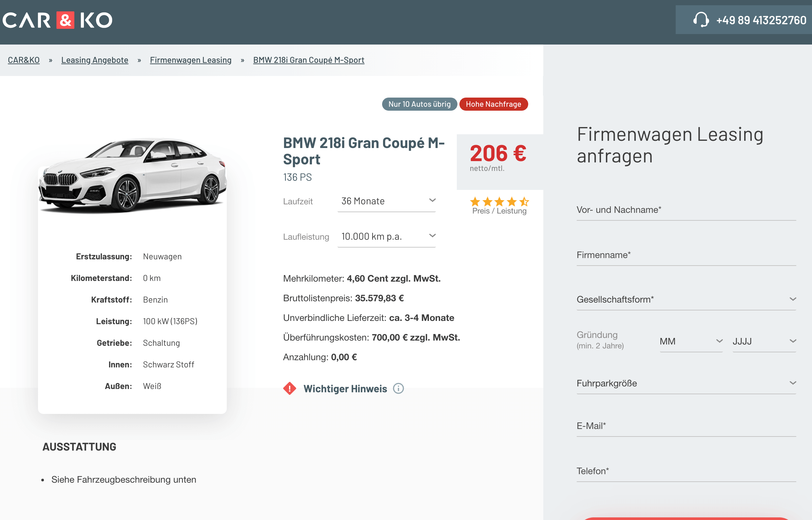
Task: Click 'Firmenwagen Leasing anfragen' form heading
Action: (670, 145)
